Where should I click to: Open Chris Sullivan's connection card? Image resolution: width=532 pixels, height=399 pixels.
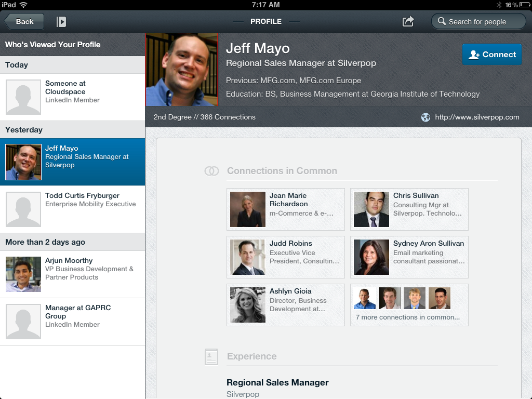point(409,209)
